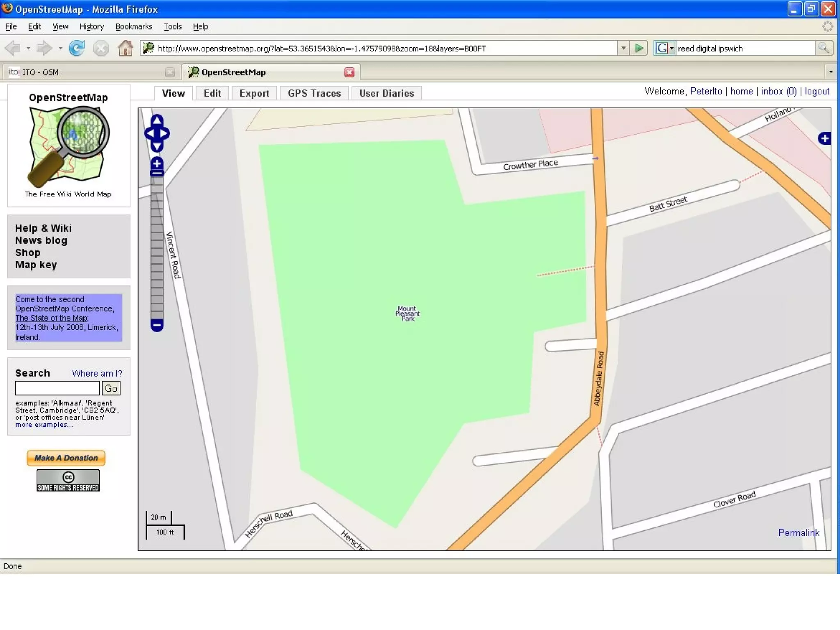The image size is (840, 630).
Task: Zoom in using map plus button
Action: tap(157, 163)
